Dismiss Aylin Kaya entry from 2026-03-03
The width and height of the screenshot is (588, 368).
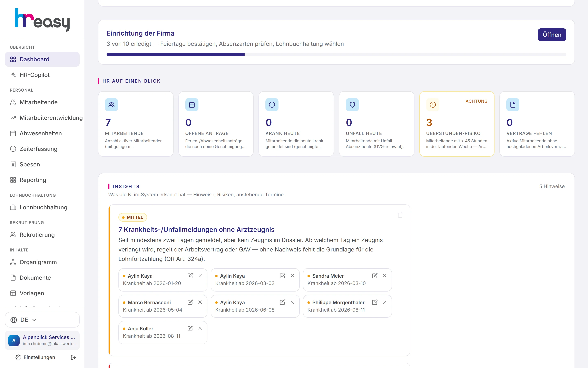[292, 276]
